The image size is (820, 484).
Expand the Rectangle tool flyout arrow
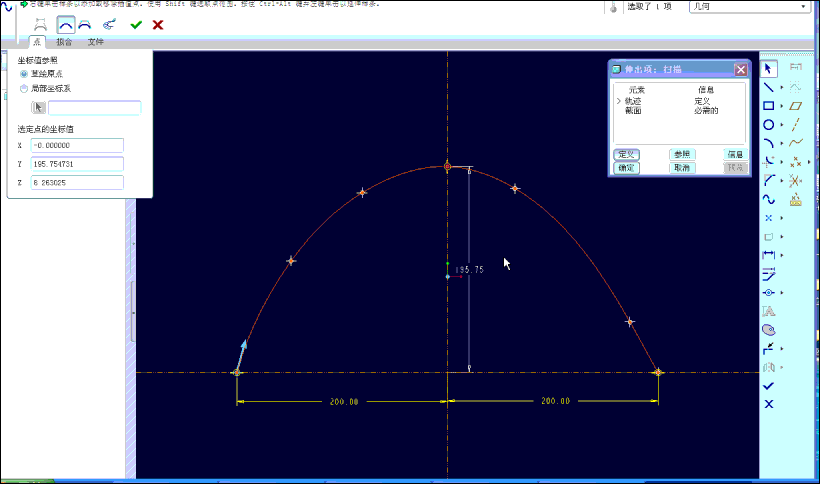tap(782, 106)
